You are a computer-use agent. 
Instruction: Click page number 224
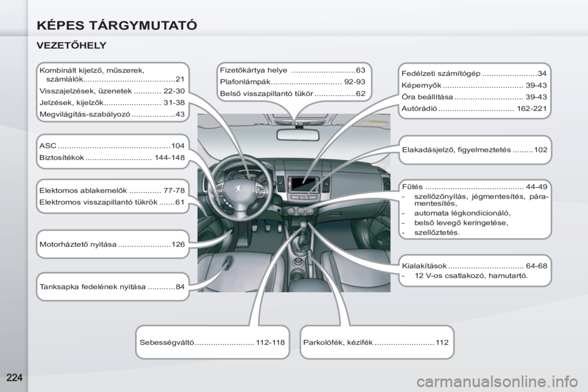pyautogui.click(x=14, y=377)
